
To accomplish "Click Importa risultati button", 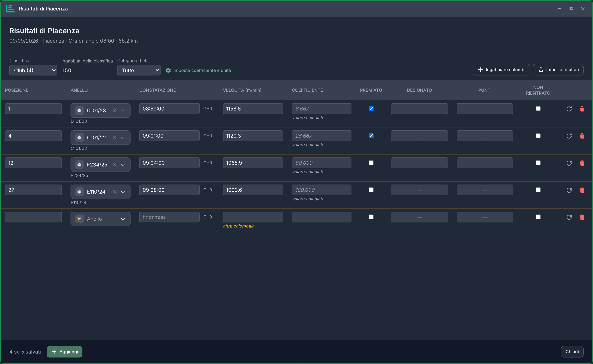I will coord(558,70).
